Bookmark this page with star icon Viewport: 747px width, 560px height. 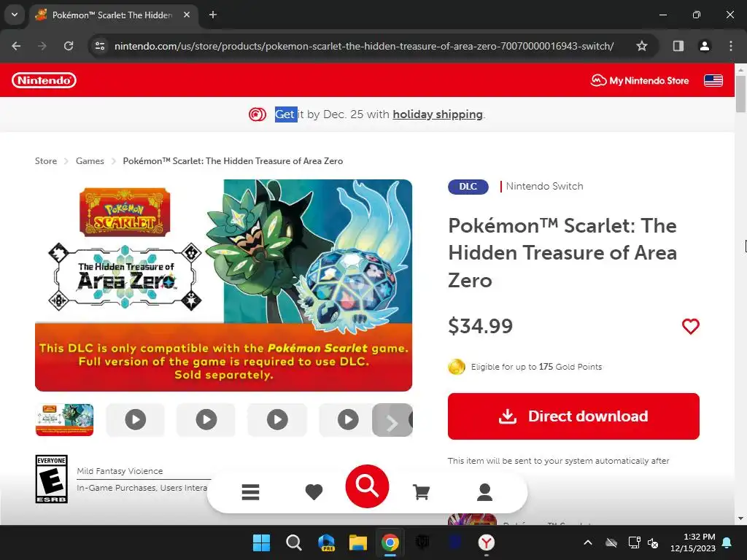pyautogui.click(x=642, y=46)
